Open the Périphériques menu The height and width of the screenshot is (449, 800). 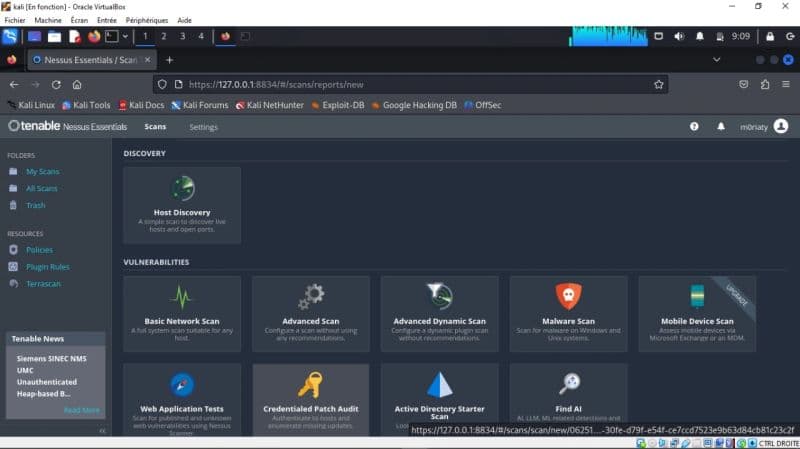click(147, 20)
